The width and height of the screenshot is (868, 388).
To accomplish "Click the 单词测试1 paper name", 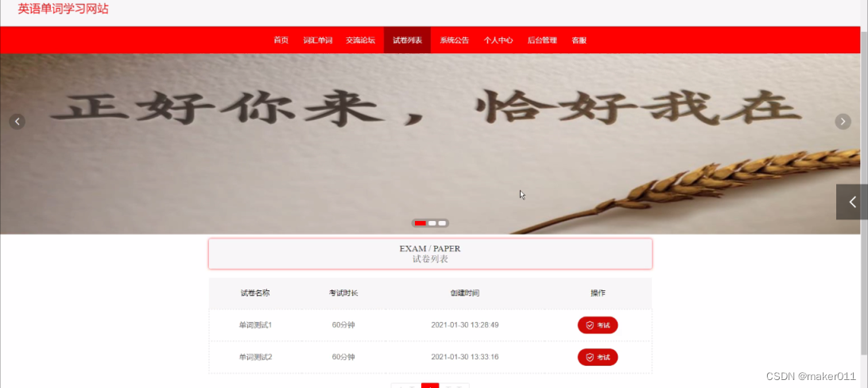I will 255,325.
